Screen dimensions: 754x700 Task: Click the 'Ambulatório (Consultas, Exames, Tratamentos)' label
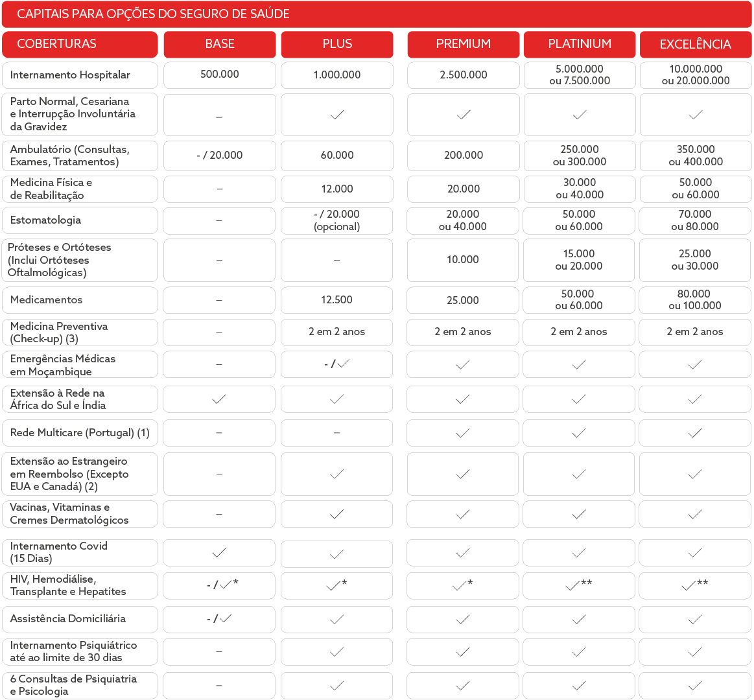70,156
